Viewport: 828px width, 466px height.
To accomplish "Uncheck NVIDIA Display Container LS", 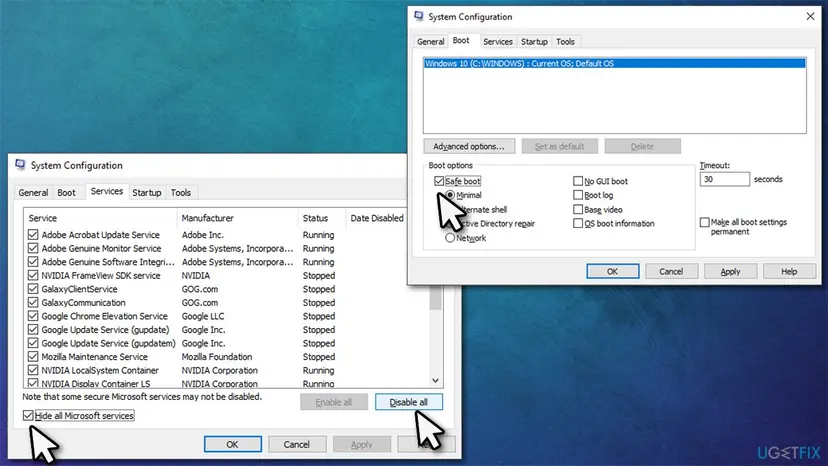I will tap(33, 383).
